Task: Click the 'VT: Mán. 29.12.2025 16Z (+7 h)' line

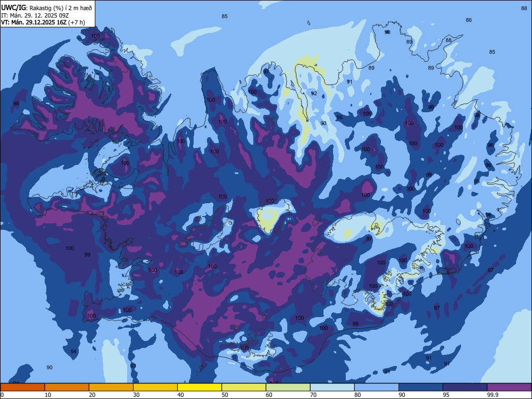Action: click(x=43, y=22)
